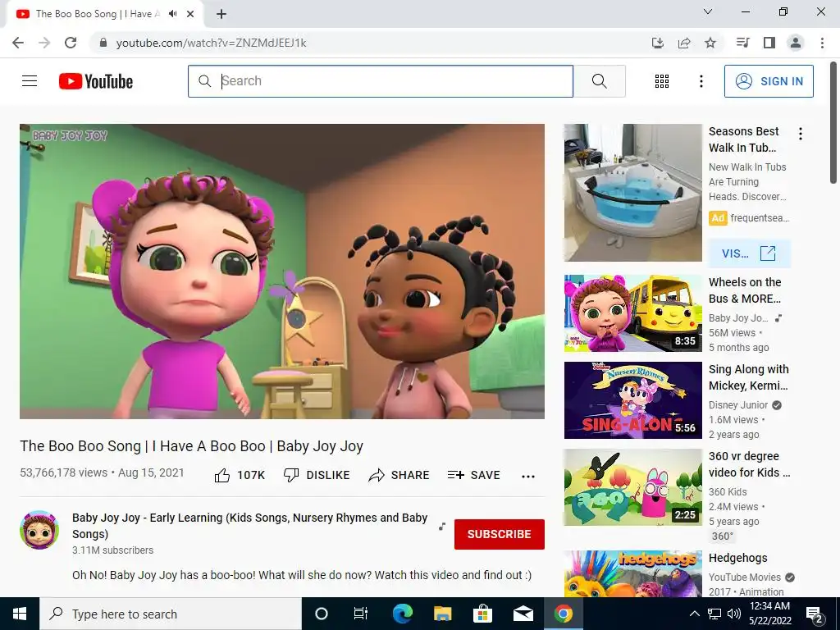Open the ad options three-dot menu
Viewport: 840px width, 630px height.
tap(801, 134)
